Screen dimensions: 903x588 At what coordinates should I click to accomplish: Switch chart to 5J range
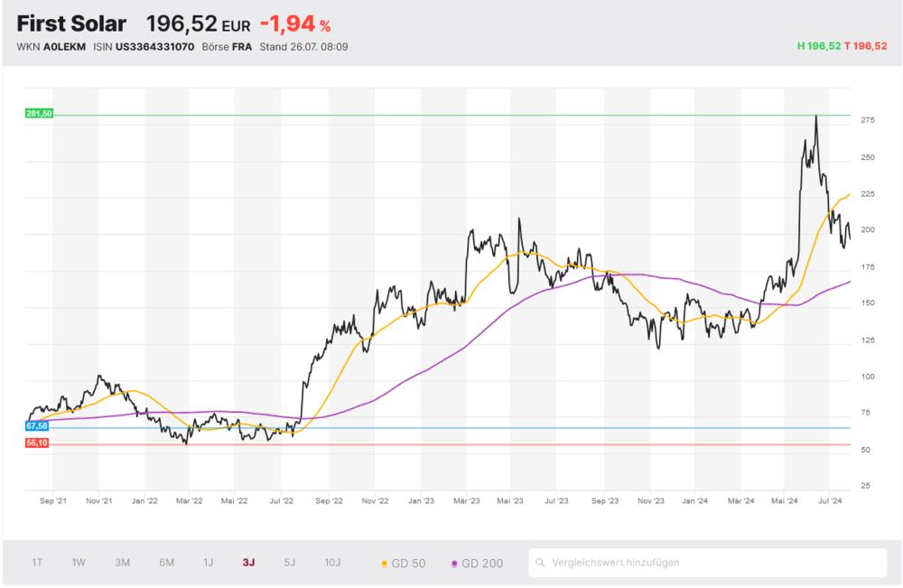click(290, 562)
